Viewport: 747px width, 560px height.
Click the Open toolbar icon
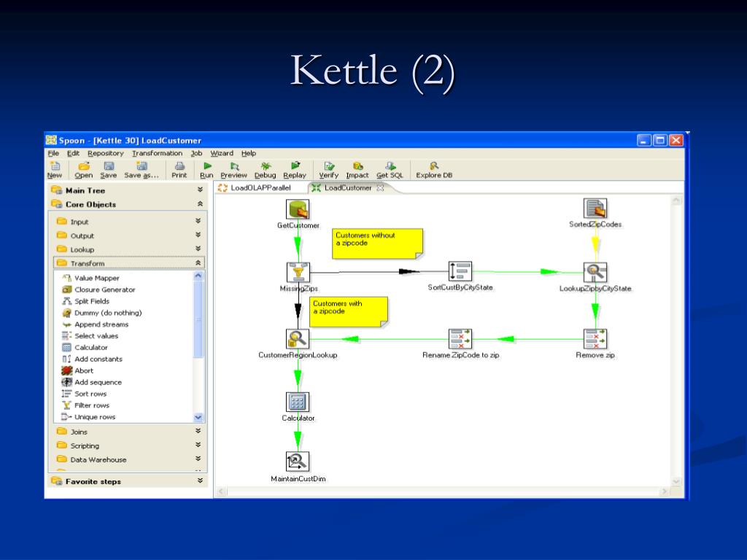[84, 166]
